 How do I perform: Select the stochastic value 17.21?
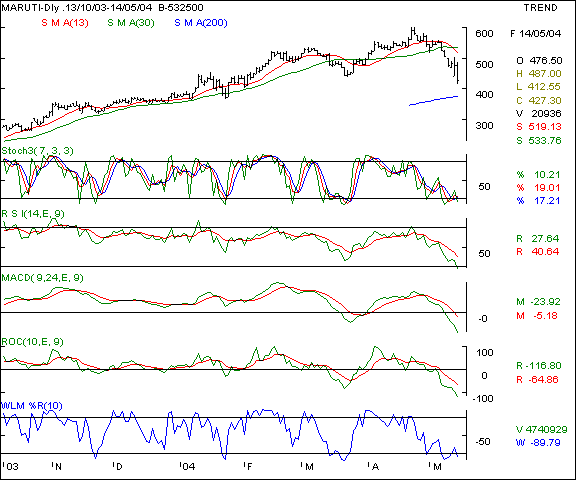[547, 201]
